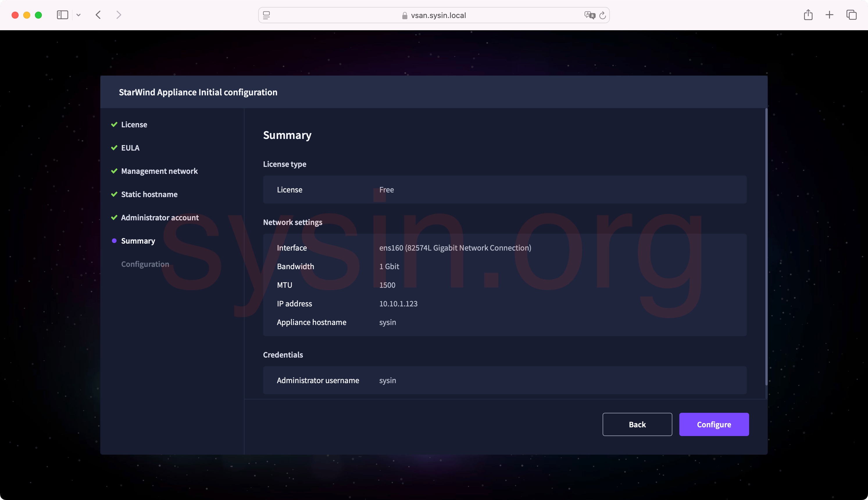This screenshot has width=868, height=500.
Task: Reload the page with the refresh icon
Action: point(603,15)
